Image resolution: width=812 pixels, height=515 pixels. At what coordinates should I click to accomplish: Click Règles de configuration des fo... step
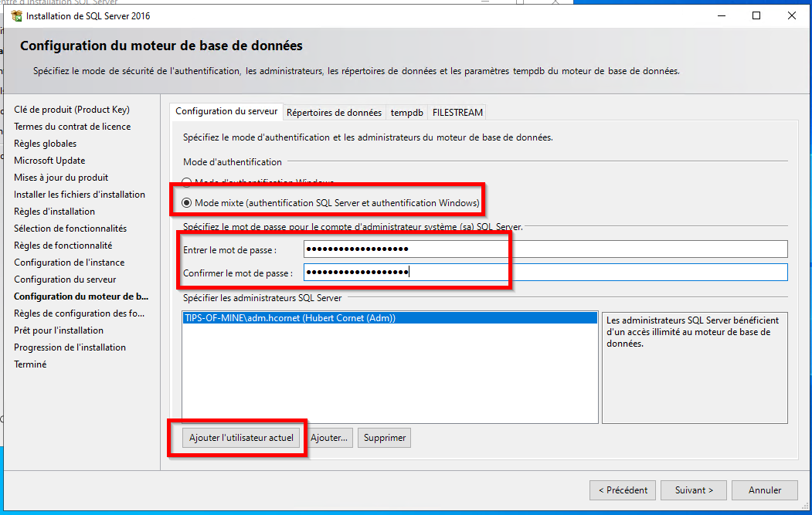79,313
